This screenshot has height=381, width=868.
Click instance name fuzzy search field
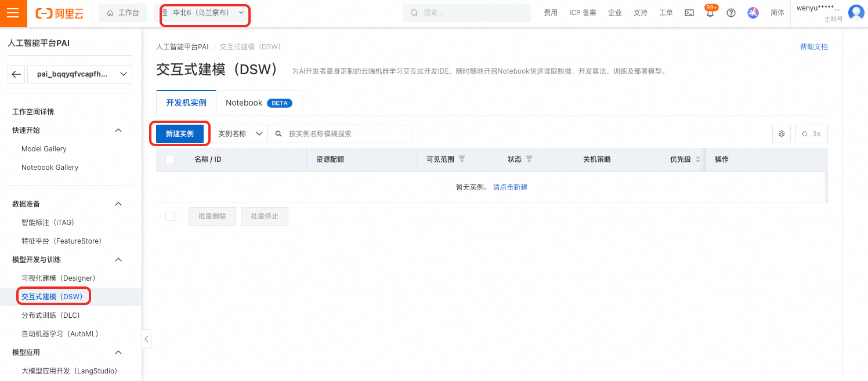pyautogui.click(x=339, y=134)
